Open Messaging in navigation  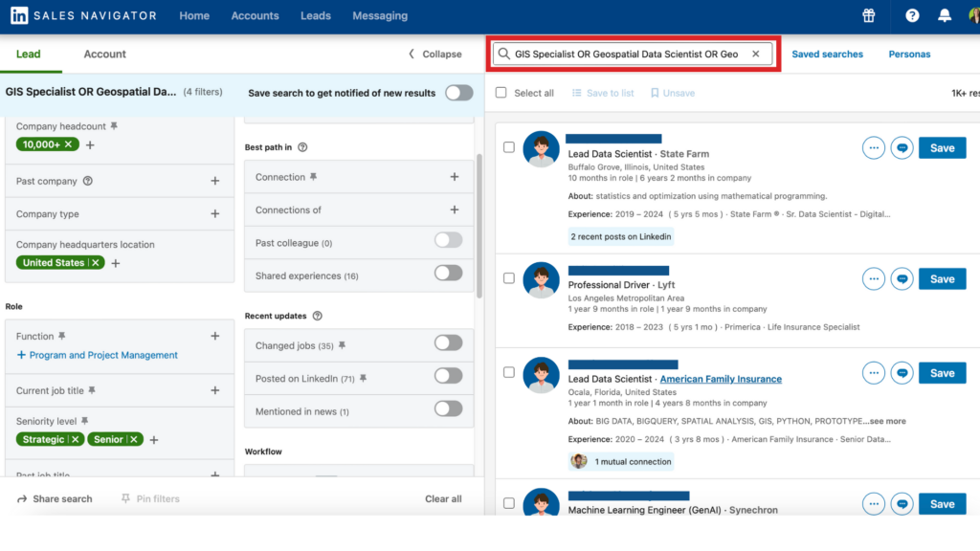click(x=380, y=15)
